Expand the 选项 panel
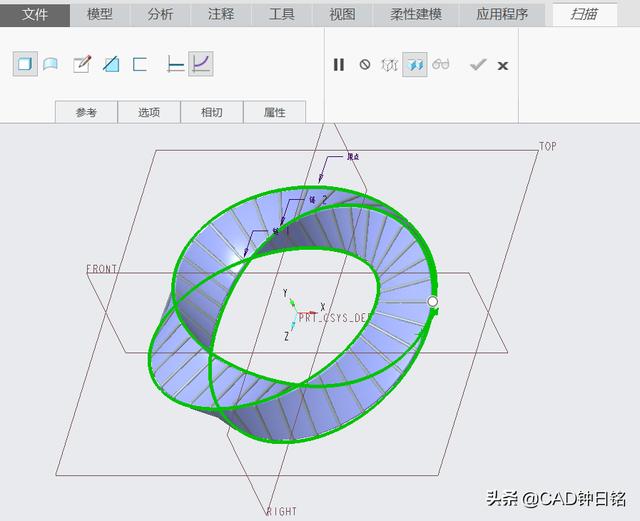Image resolution: width=640 pixels, height=521 pixels. [149, 112]
